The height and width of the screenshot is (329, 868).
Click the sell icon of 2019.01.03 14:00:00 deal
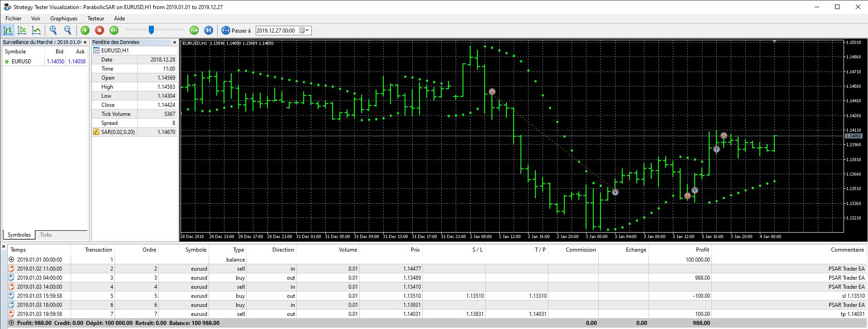[x=12, y=287]
